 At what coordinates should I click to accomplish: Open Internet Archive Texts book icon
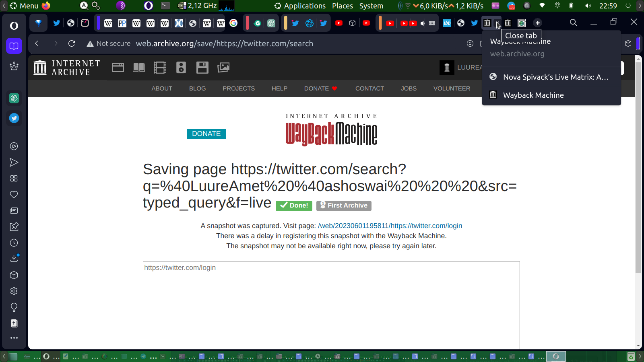[139, 68]
